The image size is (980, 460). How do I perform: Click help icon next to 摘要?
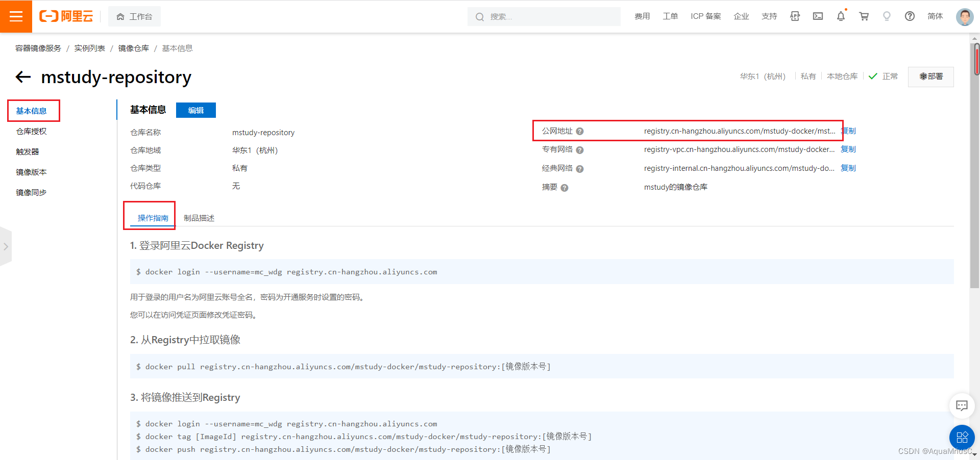point(565,188)
